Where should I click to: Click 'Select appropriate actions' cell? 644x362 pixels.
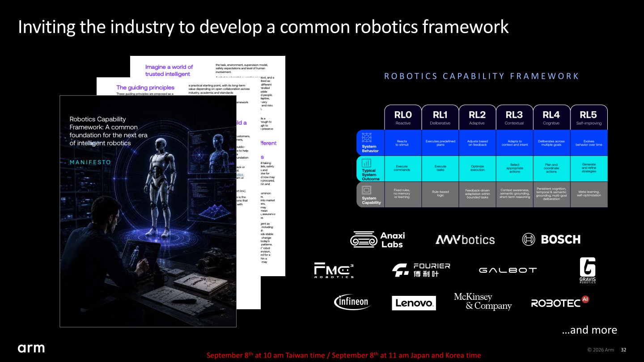click(514, 168)
